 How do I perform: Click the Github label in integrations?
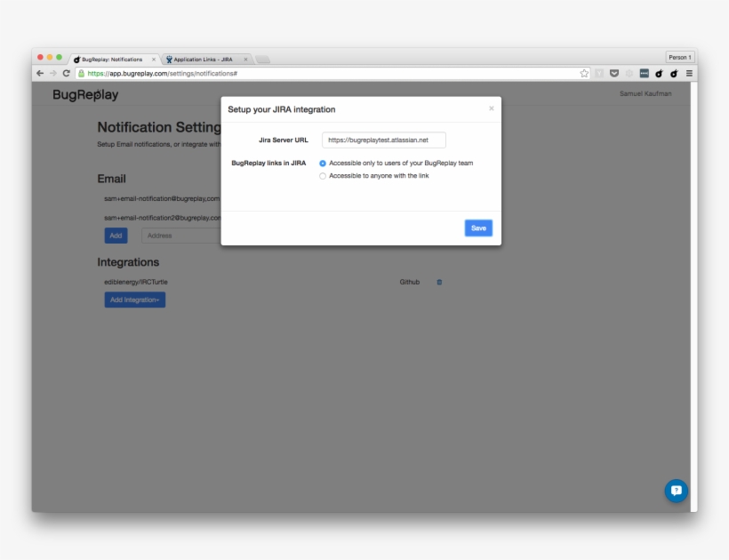[x=410, y=282]
